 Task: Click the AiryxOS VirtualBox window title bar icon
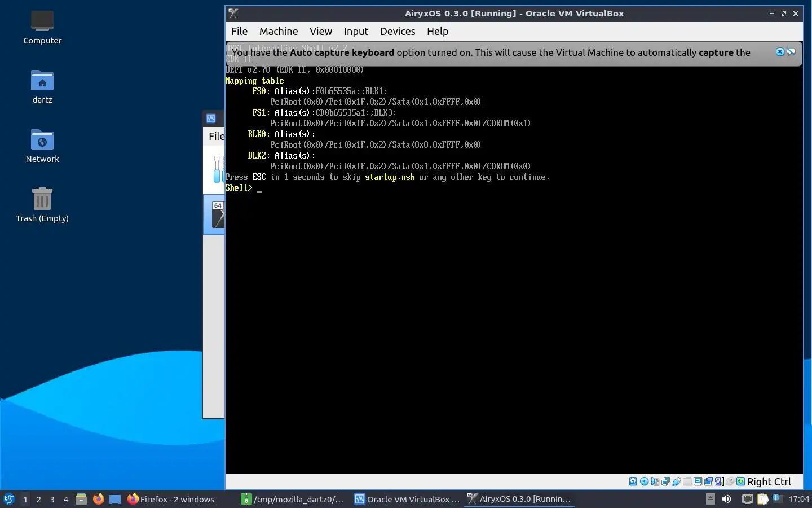coord(233,14)
